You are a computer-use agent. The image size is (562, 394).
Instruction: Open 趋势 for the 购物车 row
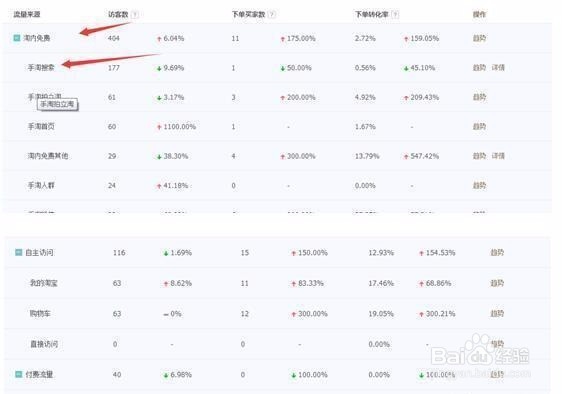(497, 314)
